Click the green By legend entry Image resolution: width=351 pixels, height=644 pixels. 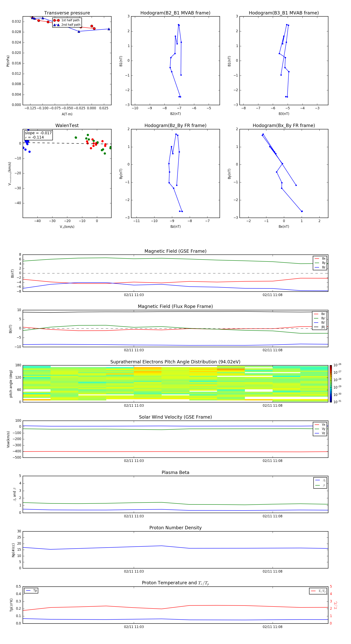(x=320, y=263)
